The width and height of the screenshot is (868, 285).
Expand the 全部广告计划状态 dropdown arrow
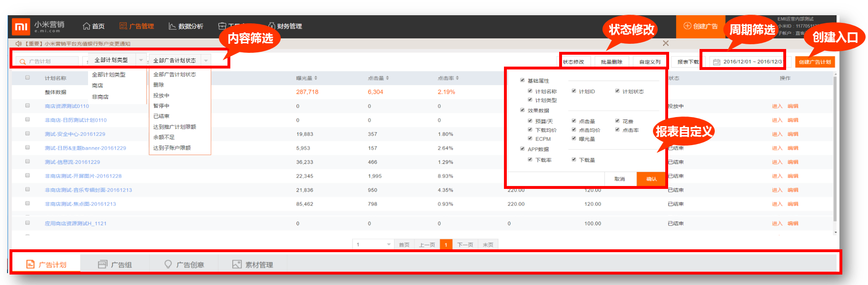[x=206, y=60]
